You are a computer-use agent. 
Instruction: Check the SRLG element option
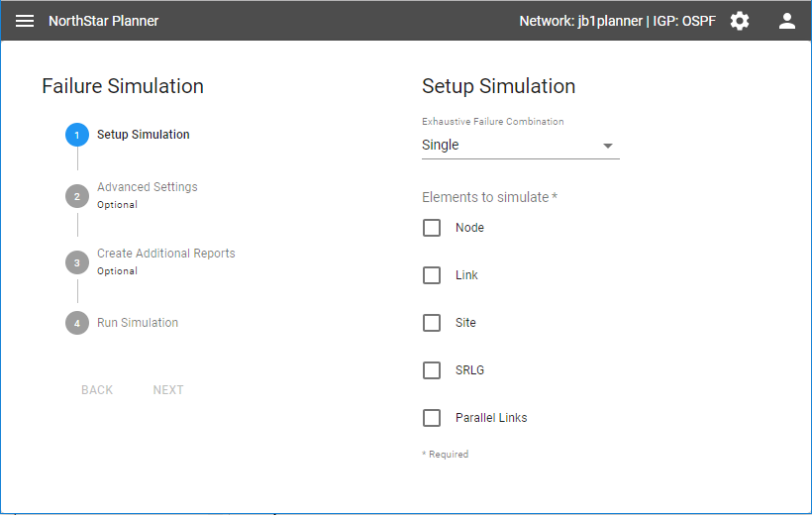[432, 370]
